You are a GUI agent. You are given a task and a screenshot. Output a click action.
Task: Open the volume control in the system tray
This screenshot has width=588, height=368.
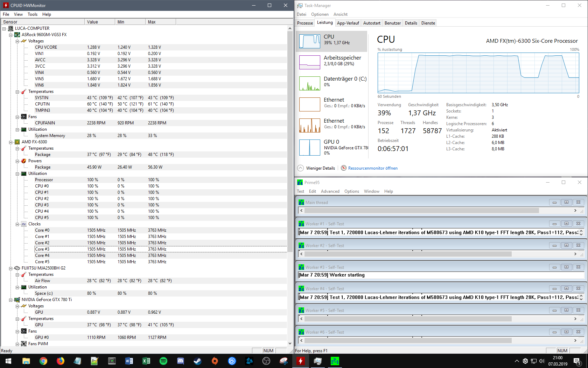[x=542, y=361]
